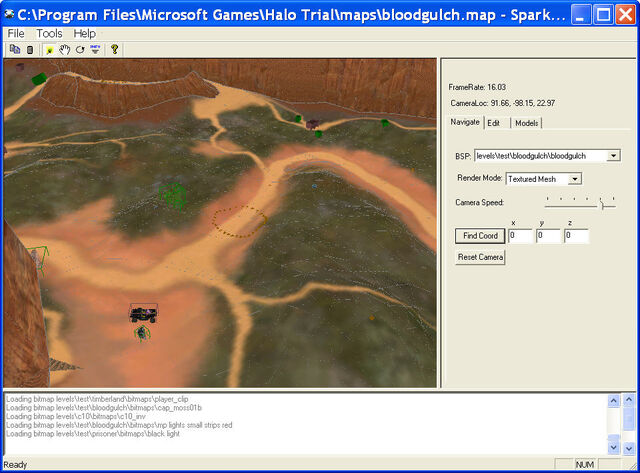Click the x coordinate input field
Screen dimensions: 640x473
520,236
